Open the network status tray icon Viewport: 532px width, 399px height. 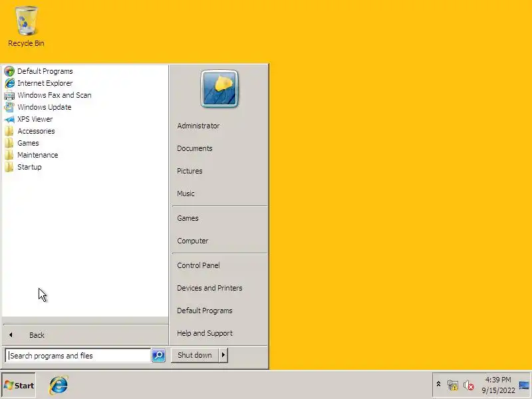(453, 385)
